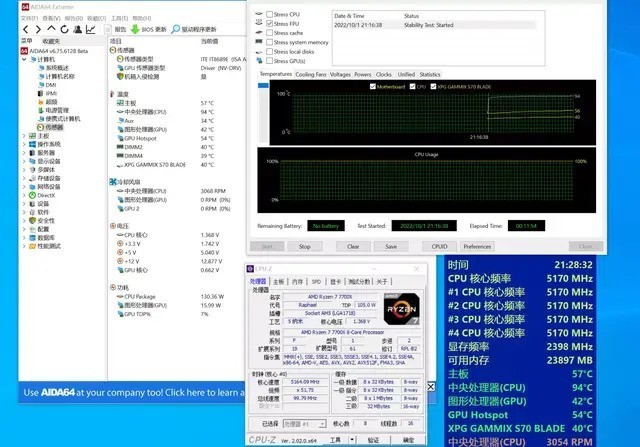Click the 收藏夹 favorites pane header
Screen dimensions: 640x447
[x=51, y=41]
